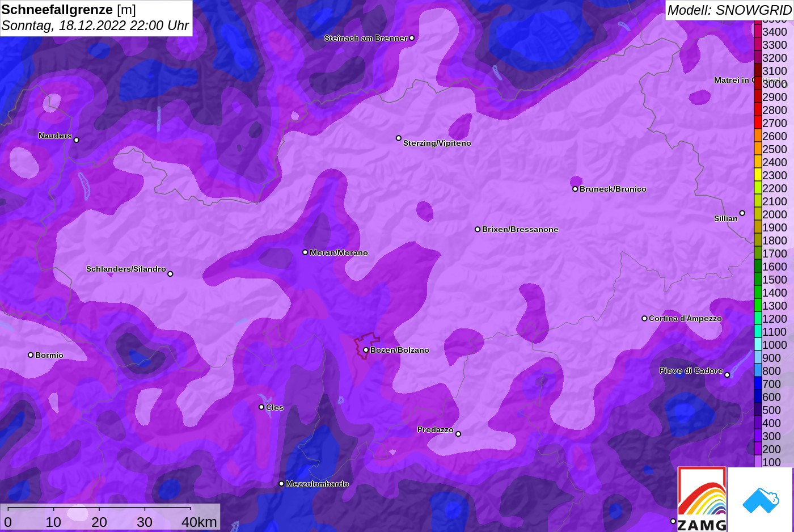Pick the Brixen/Bressanone marker dot
This screenshot has height=532, width=794.
pos(478,229)
